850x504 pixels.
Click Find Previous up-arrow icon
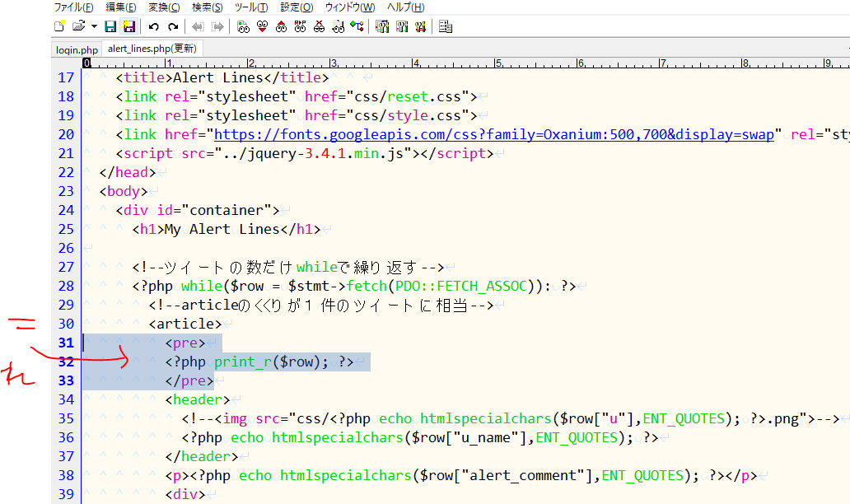[x=282, y=26]
